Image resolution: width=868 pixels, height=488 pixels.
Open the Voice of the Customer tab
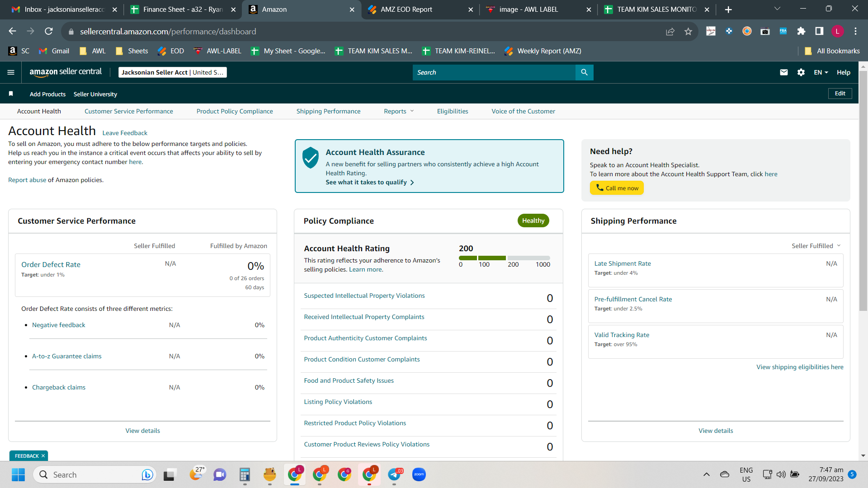click(524, 111)
